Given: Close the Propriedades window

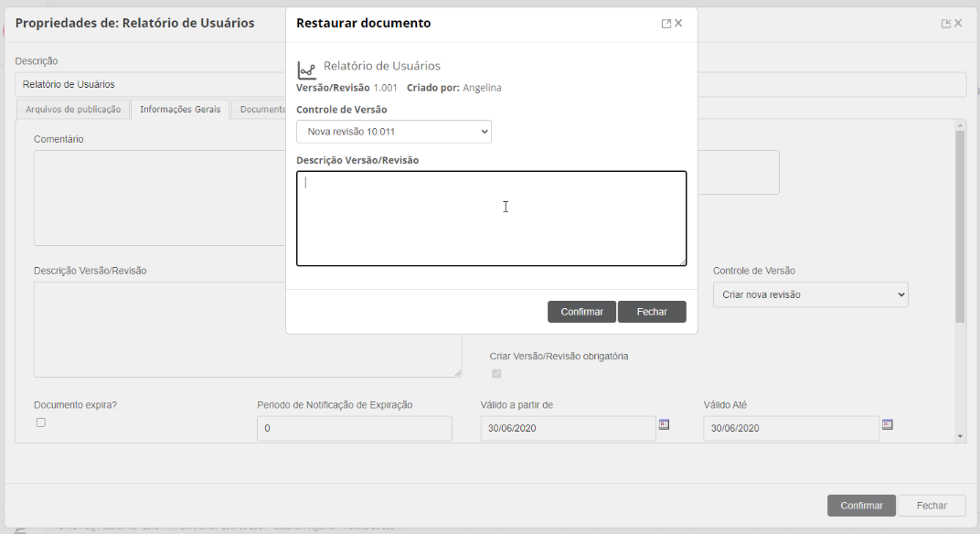Looking at the screenshot, I should click(958, 23).
